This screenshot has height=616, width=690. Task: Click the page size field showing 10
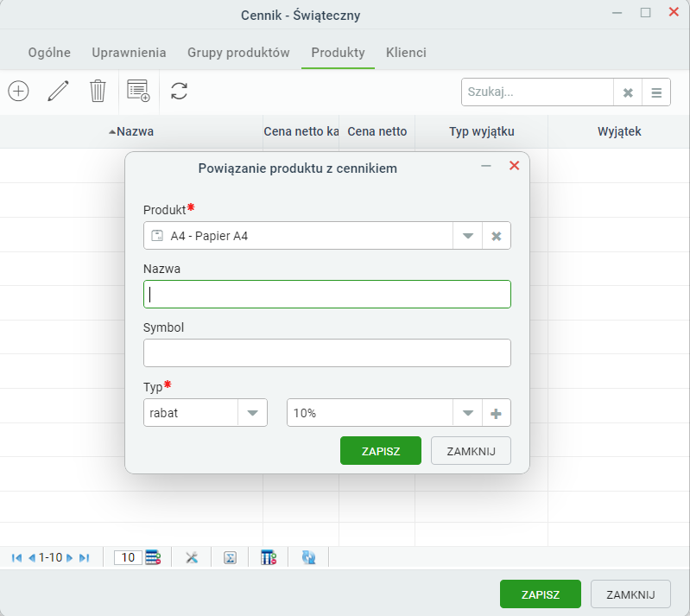coord(128,557)
